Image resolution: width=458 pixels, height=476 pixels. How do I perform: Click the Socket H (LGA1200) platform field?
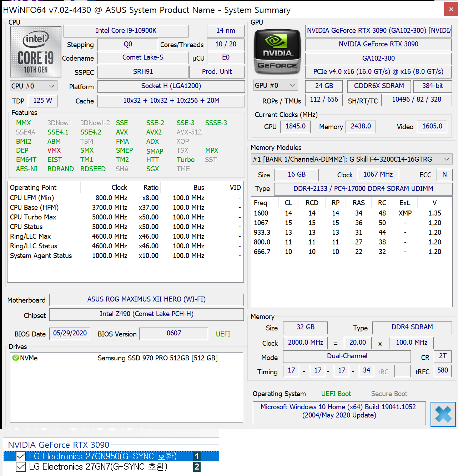point(171,86)
